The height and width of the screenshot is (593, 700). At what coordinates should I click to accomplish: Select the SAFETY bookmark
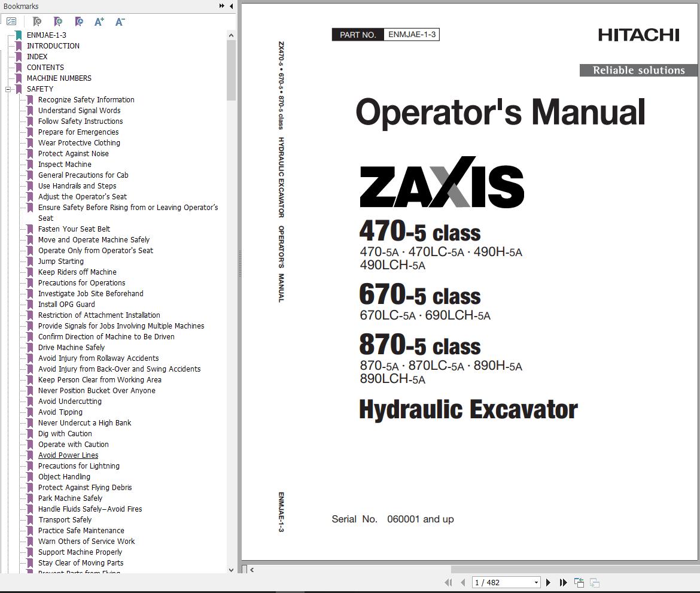click(x=39, y=89)
